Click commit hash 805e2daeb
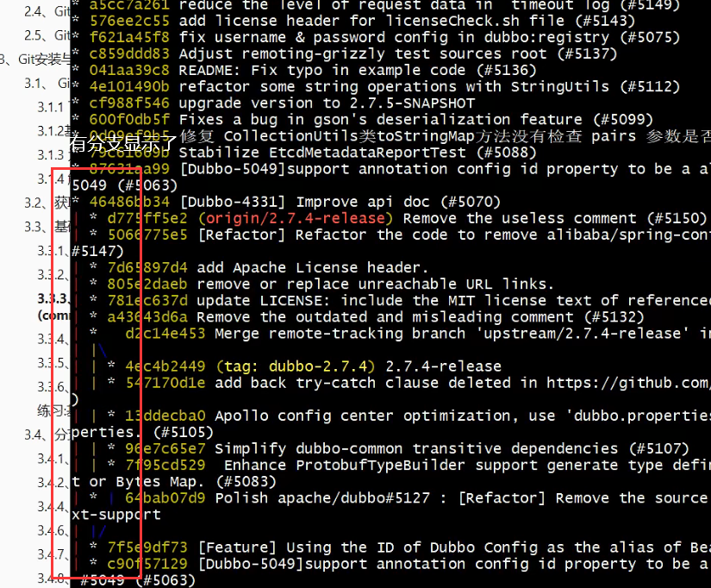 coord(147,285)
